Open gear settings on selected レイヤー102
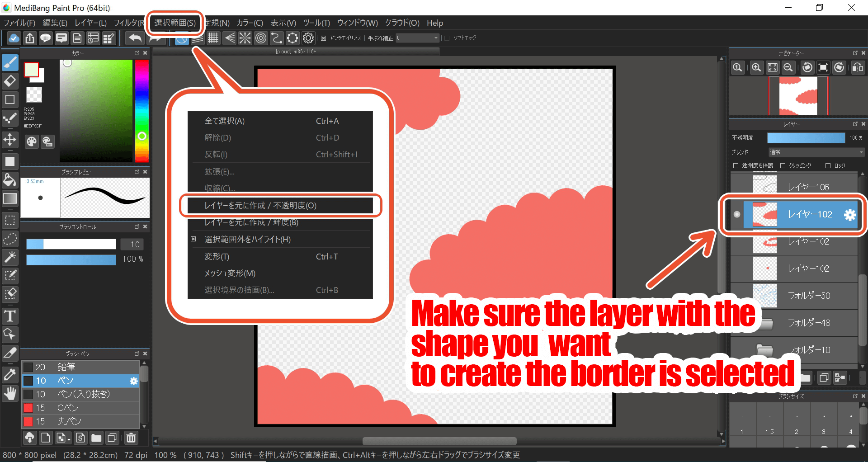868x462 pixels. point(850,215)
